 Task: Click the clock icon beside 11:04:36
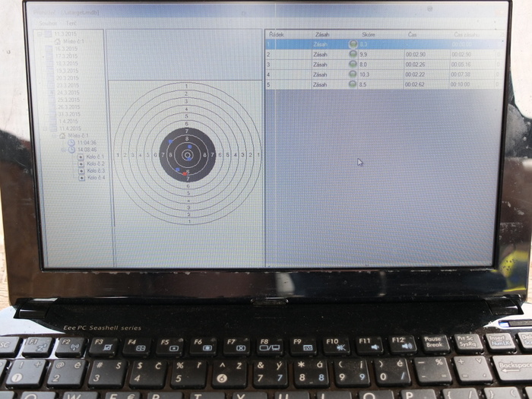click(x=71, y=142)
